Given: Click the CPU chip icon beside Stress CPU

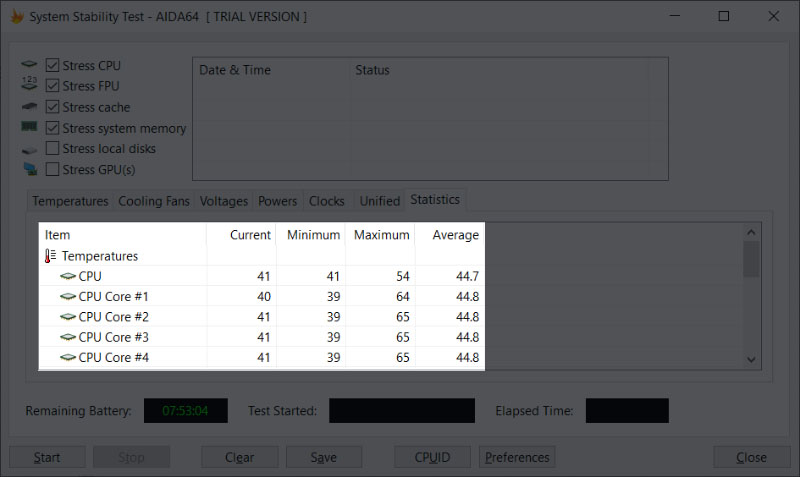Looking at the screenshot, I should point(29,64).
